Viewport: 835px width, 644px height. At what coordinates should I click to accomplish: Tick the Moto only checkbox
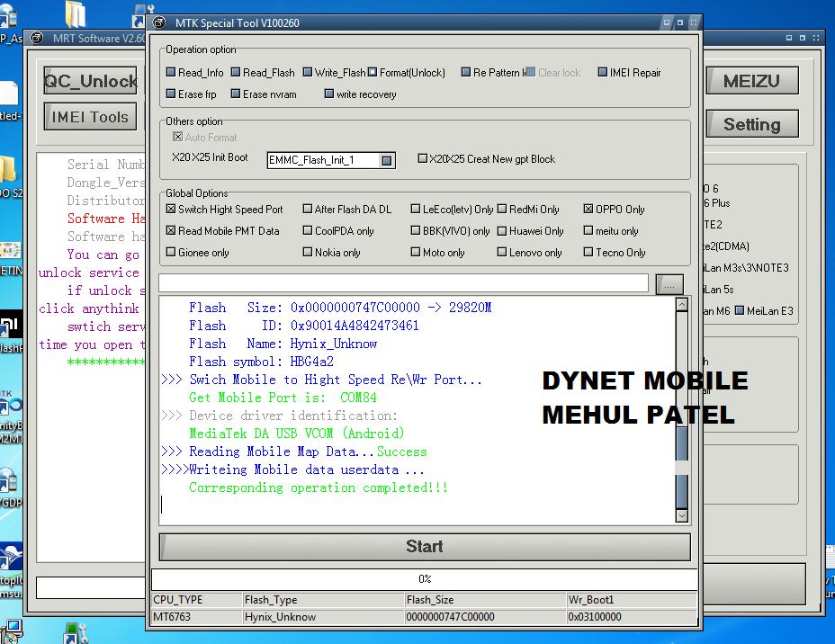point(416,252)
